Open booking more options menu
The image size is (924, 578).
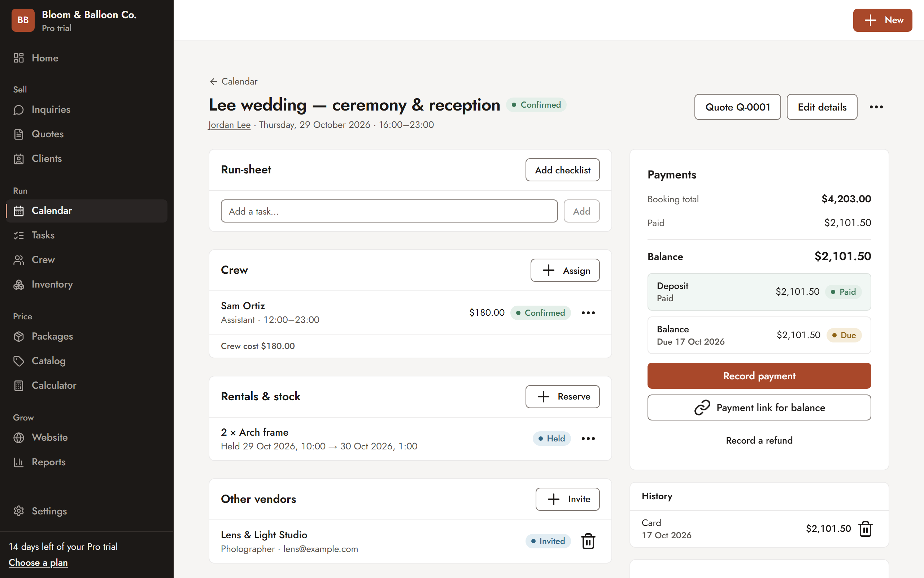tap(876, 107)
